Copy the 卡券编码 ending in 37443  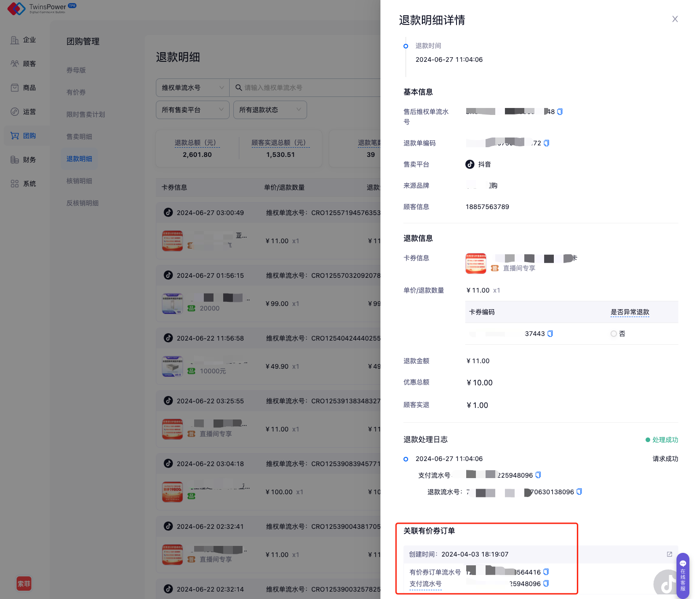[x=550, y=334]
